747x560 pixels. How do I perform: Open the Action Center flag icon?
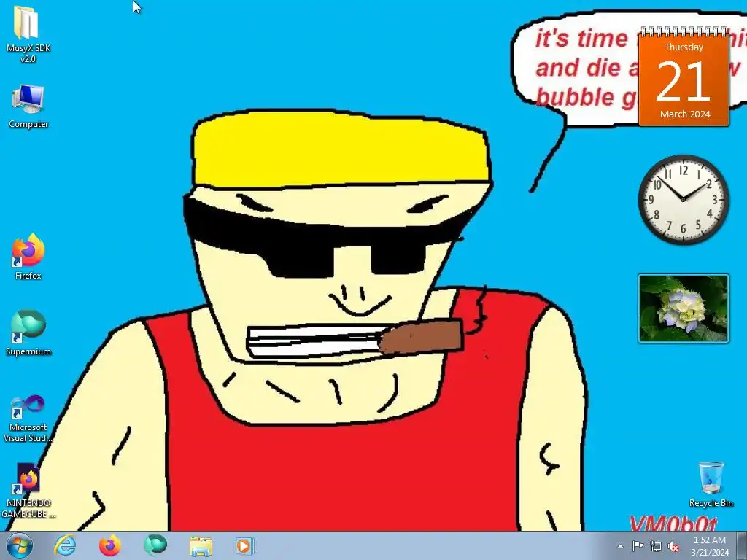tap(638, 546)
